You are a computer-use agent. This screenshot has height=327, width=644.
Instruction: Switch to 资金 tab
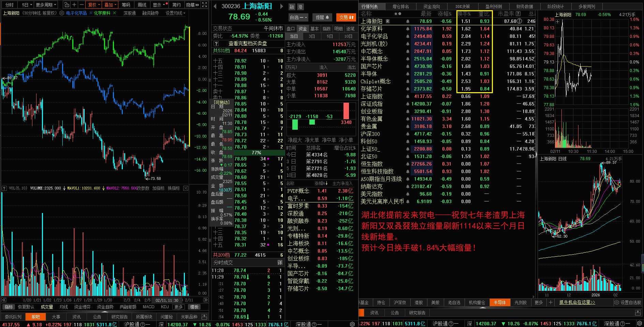[303, 29]
